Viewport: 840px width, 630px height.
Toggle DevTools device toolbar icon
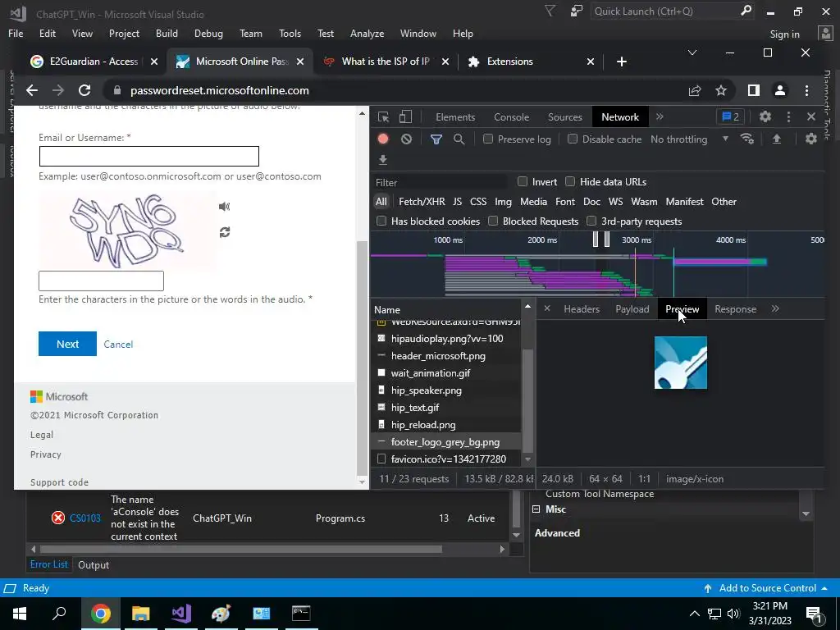click(x=406, y=116)
